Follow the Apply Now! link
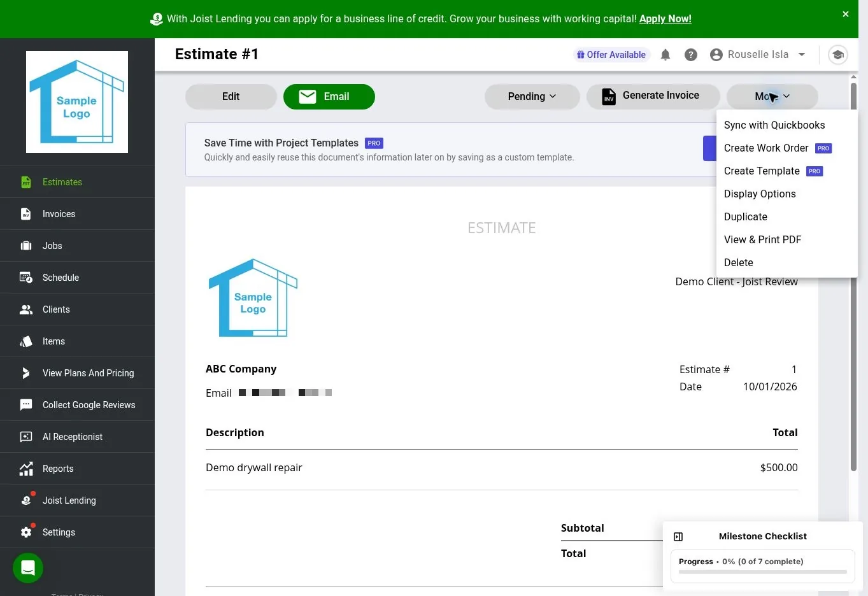868x596 pixels. tap(665, 19)
